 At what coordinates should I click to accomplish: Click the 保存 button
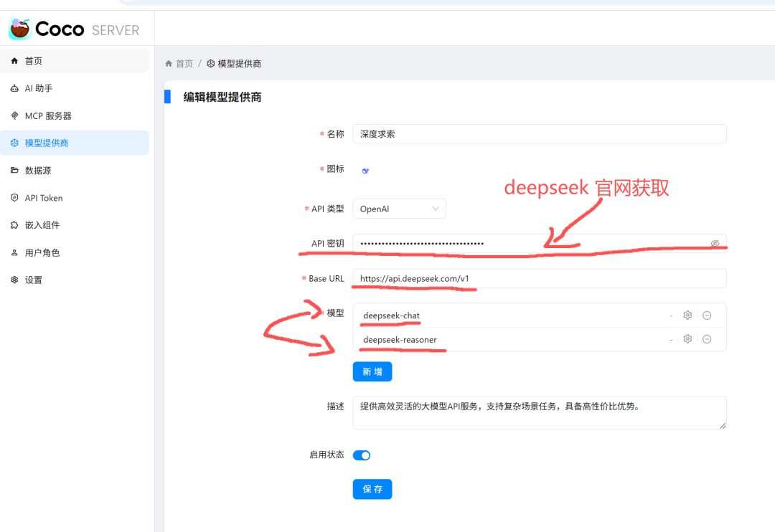(x=372, y=489)
